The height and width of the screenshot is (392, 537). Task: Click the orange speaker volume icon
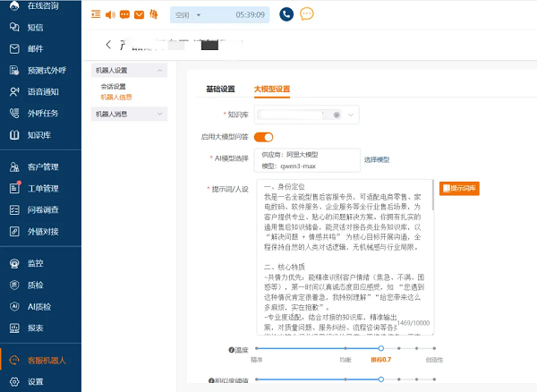pyautogui.click(x=110, y=15)
